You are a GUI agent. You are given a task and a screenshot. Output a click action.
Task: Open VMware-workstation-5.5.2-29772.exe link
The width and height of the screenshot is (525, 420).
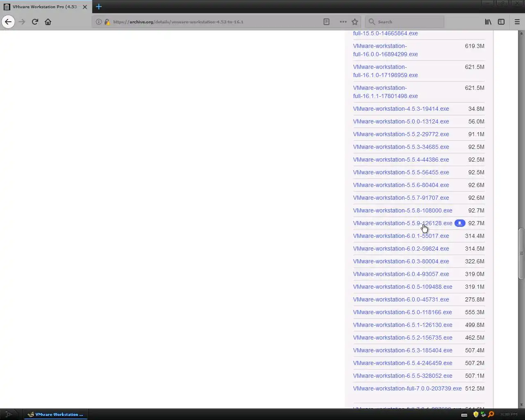401,134
